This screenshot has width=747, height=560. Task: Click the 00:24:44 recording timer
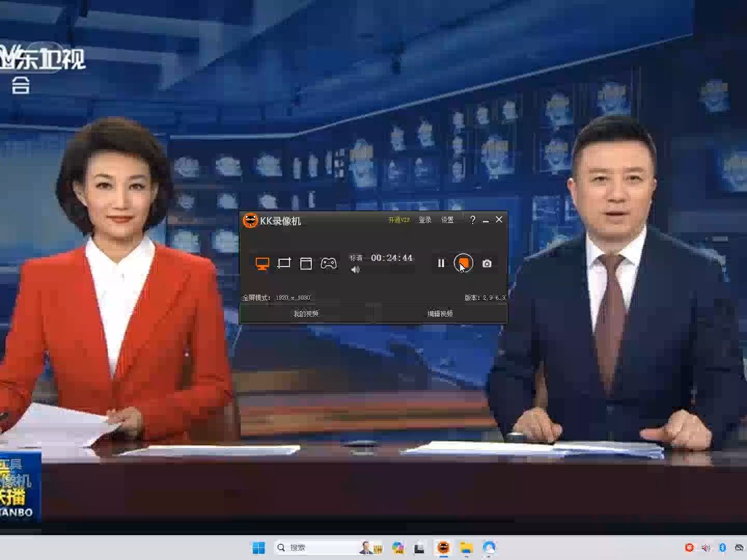pyautogui.click(x=392, y=258)
